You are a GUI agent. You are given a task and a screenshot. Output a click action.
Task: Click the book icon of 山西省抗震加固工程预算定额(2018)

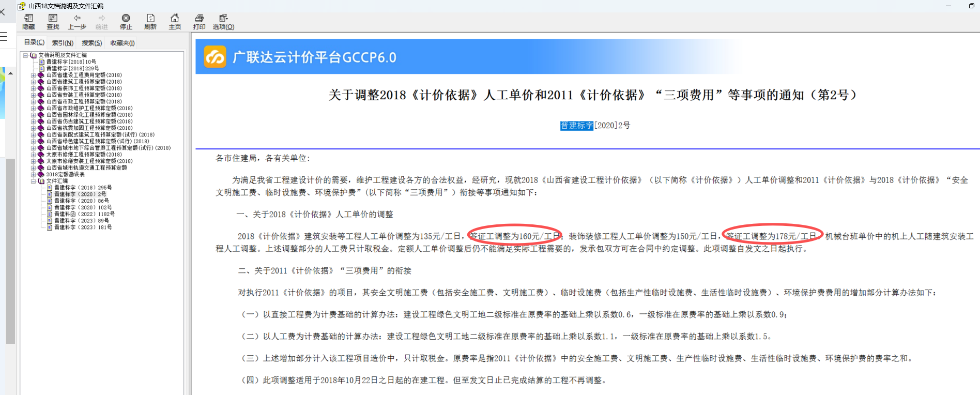[41, 128]
